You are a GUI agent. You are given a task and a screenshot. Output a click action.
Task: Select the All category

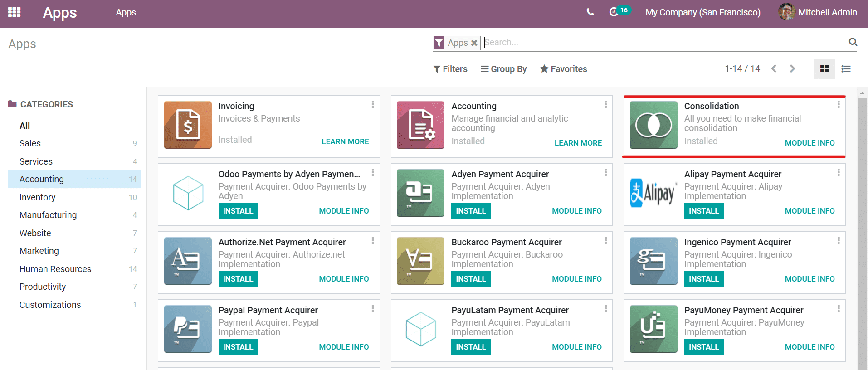tap(74, 126)
